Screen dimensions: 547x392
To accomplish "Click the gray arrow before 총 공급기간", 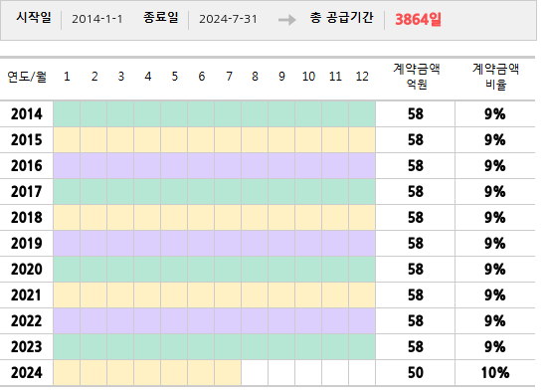I will (x=286, y=20).
